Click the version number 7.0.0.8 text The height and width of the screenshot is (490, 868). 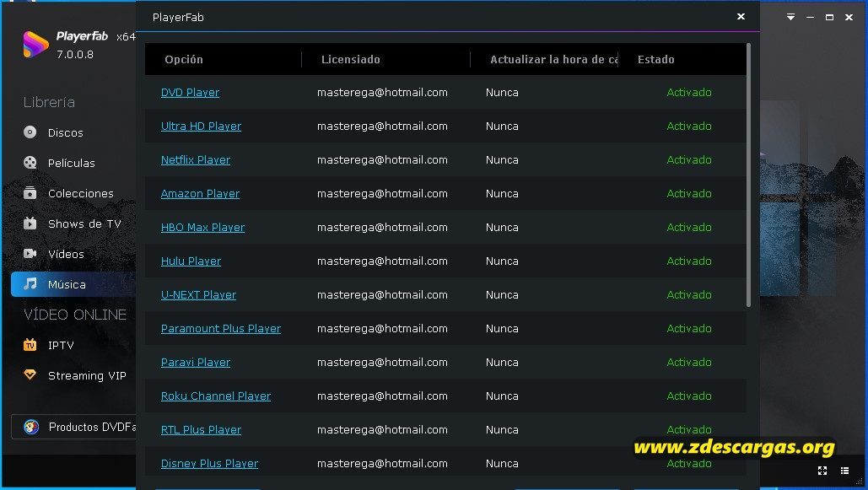pos(75,54)
